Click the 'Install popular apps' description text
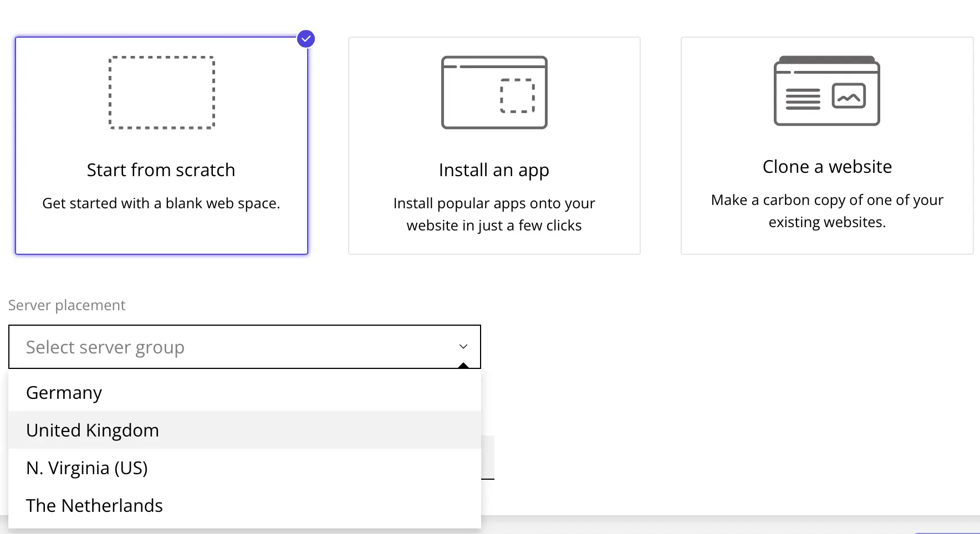This screenshot has height=534, width=980. [x=494, y=214]
